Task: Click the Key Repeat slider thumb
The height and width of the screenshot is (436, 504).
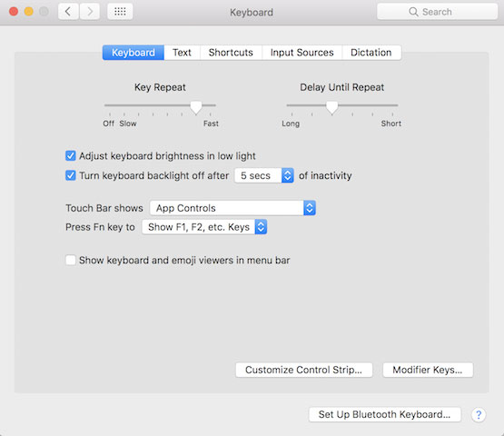Action: tap(196, 107)
